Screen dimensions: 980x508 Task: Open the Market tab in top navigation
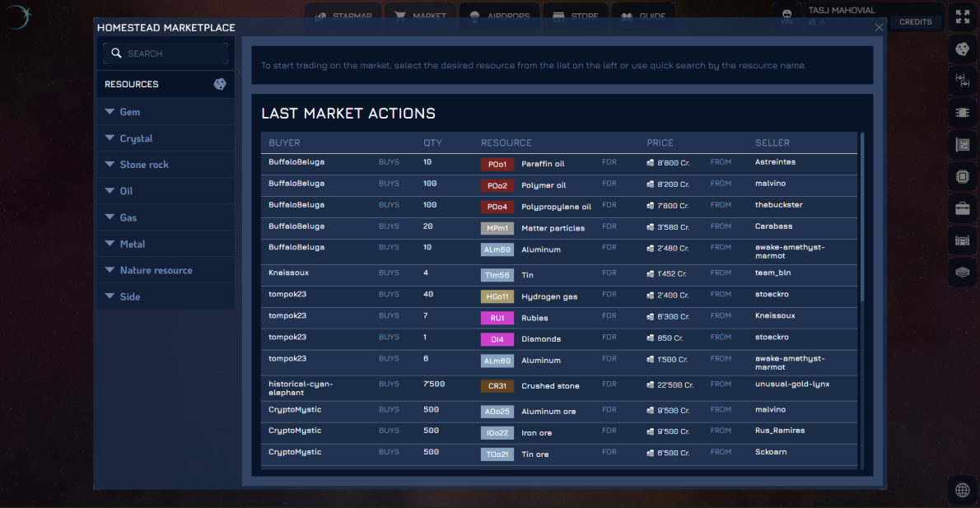[421, 16]
